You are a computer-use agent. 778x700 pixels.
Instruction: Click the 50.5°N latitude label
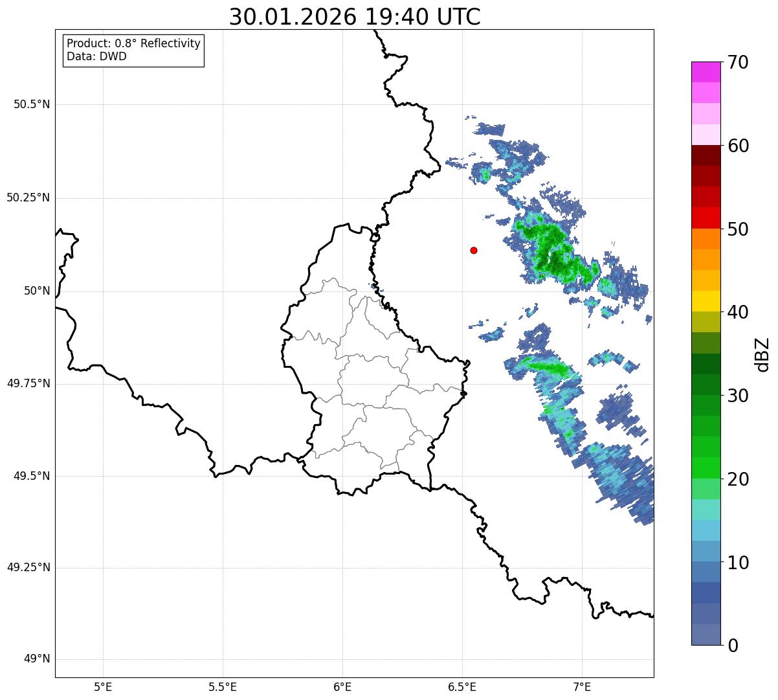point(32,104)
